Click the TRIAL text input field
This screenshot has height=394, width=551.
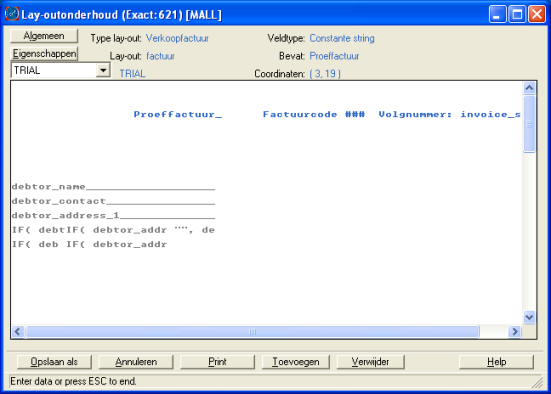pos(54,70)
